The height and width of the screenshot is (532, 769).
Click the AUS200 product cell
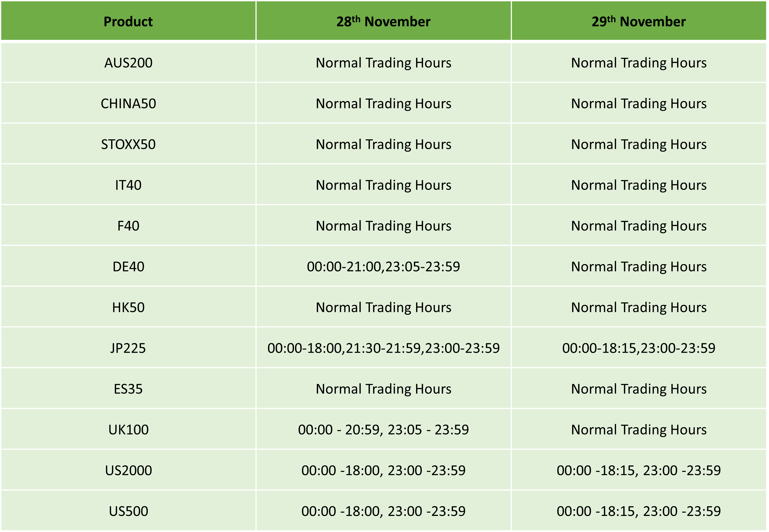pos(128,63)
